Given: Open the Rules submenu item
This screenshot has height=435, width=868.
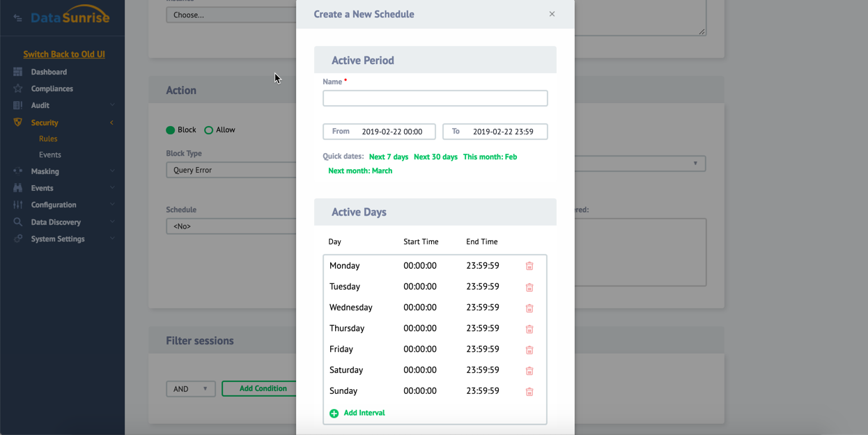Looking at the screenshot, I should click(x=48, y=139).
